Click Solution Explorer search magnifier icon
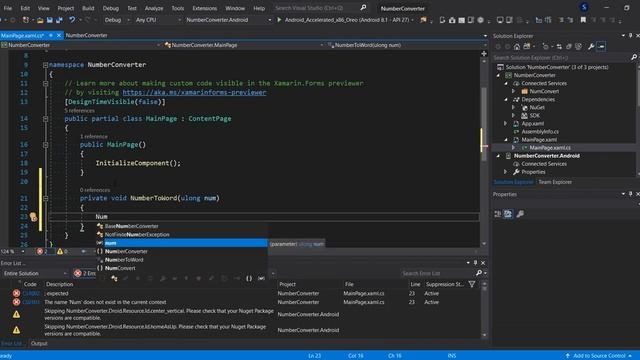Viewport: 640px width, 360px height. [633, 58]
